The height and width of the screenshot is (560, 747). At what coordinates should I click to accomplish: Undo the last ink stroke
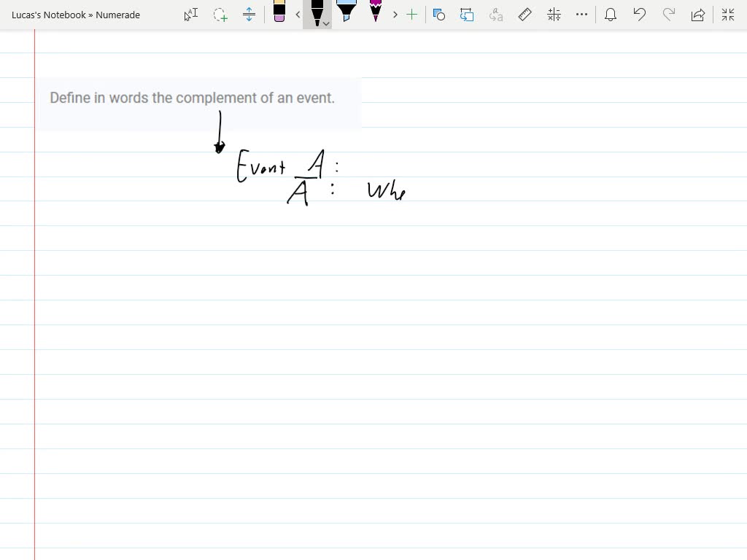coord(640,15)
